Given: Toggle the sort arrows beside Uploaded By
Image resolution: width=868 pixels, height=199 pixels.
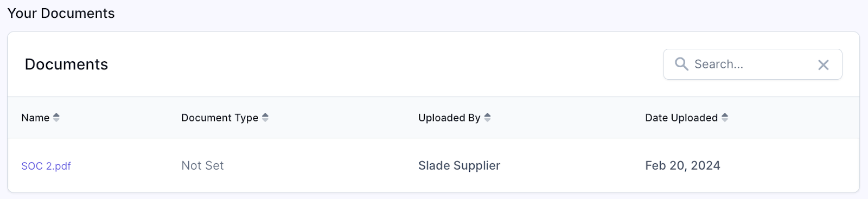Looking at the screenshot, I should tap(487, 117).
